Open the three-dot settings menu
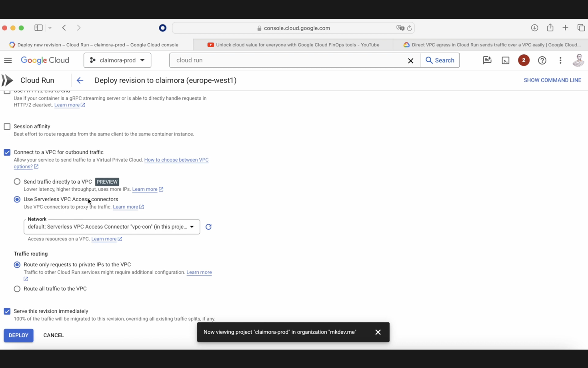 coord(560,60)
